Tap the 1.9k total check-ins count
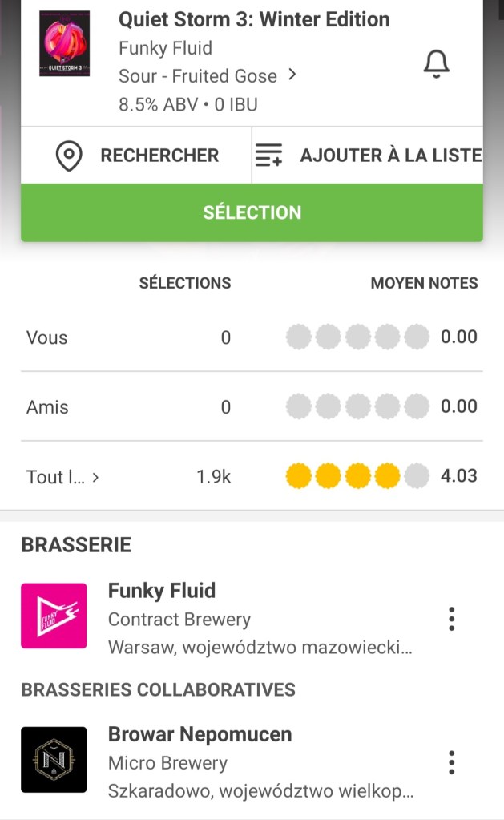The height and width of the screenshot is (820, 504). [214, 477]
